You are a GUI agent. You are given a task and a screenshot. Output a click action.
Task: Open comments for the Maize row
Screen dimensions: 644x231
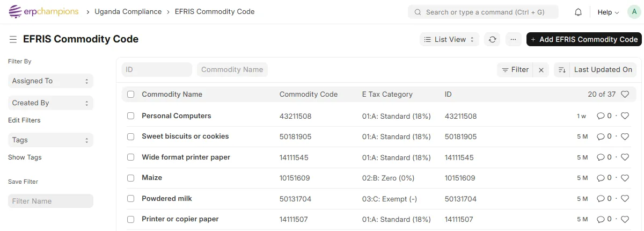point(604,178)
